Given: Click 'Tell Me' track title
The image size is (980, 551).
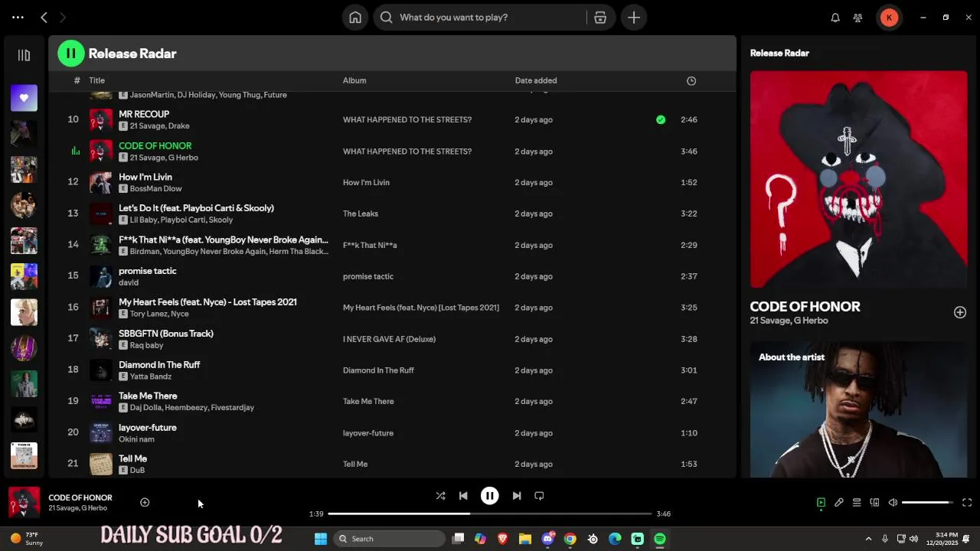Looking at the screenshot, I should point(132,458).
